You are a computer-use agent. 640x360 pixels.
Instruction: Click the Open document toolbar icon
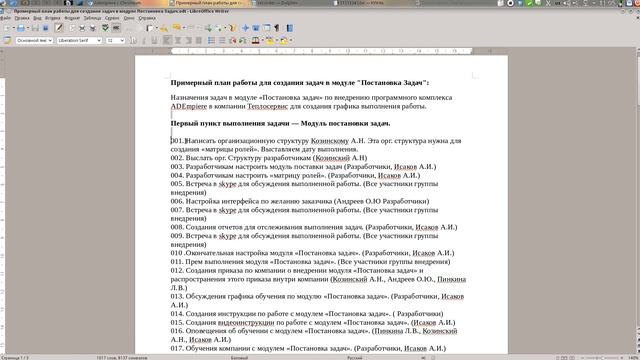20,28
